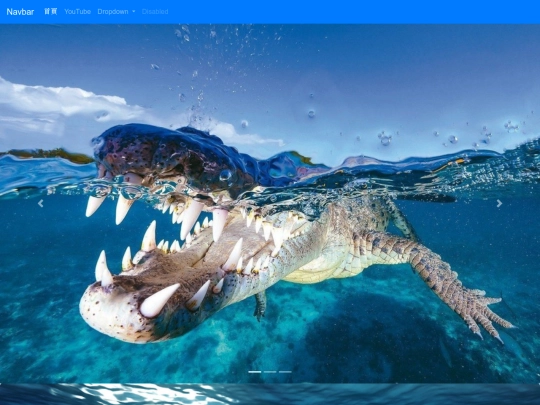Open the YouTube nav link
Image resolution: width=540 pixels, height=405 pixels.
coord(77,11)
